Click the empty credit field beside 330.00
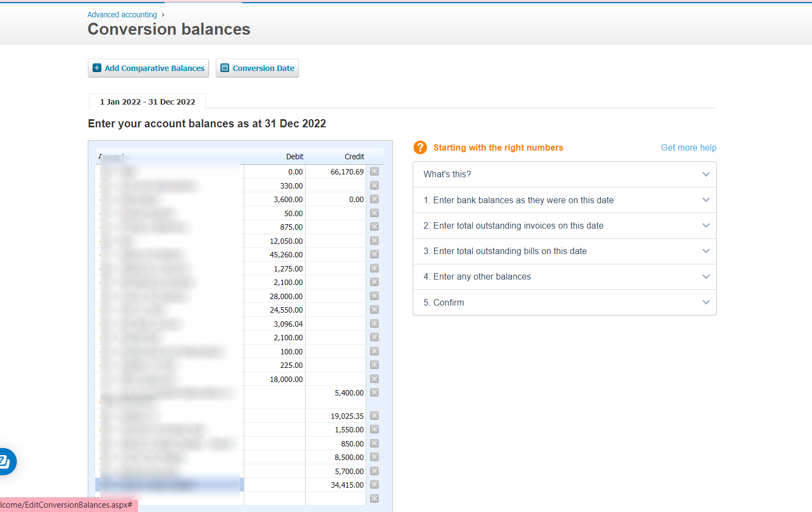812x512 pixels. pos(336,186)
